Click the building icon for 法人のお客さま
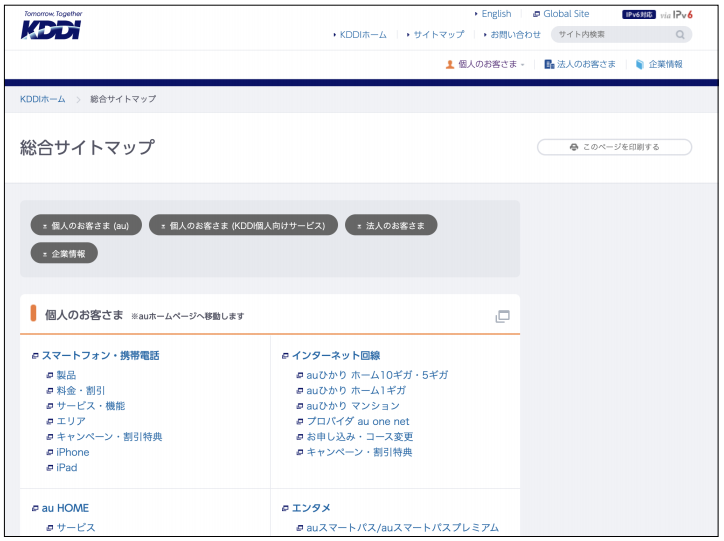Image resolution: width=724 pixels, height=541 pixels. (x=549, y=65)
